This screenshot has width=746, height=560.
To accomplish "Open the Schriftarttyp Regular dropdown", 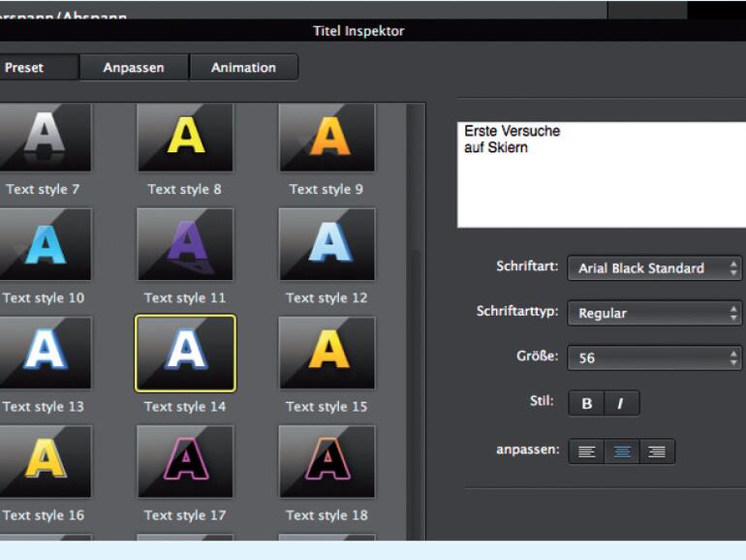I will click(x=655, y=313).
